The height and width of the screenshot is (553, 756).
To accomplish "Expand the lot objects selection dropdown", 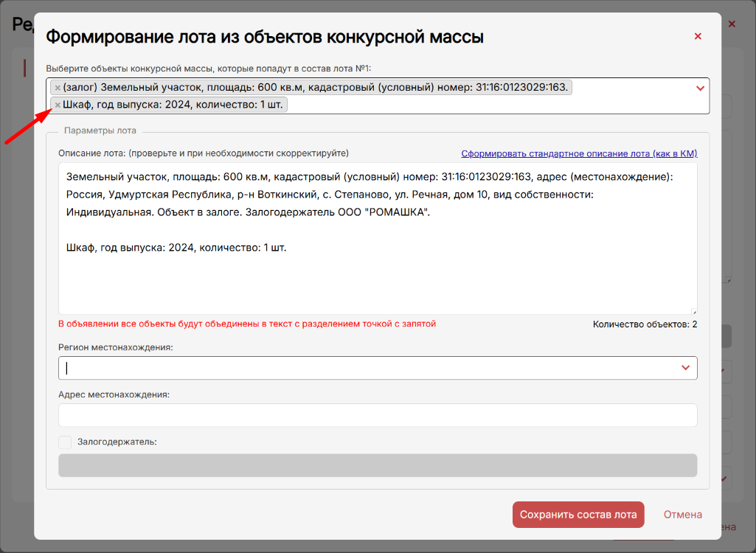I will [x=700, y=88].
